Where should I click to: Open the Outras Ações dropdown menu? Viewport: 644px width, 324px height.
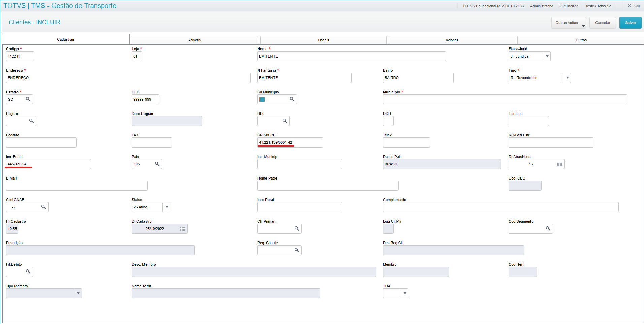569,23
